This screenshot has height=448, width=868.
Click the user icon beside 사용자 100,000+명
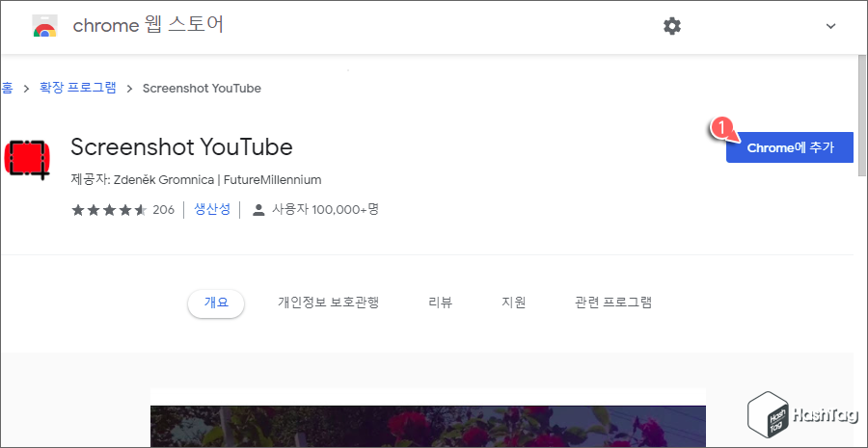pos(258,210)
